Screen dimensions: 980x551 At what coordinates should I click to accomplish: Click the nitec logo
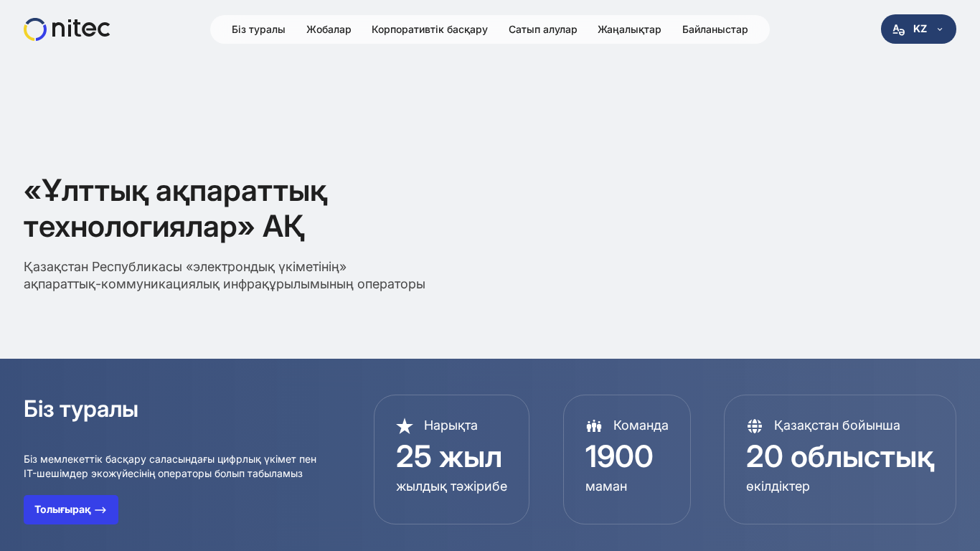tap(67, 29)
